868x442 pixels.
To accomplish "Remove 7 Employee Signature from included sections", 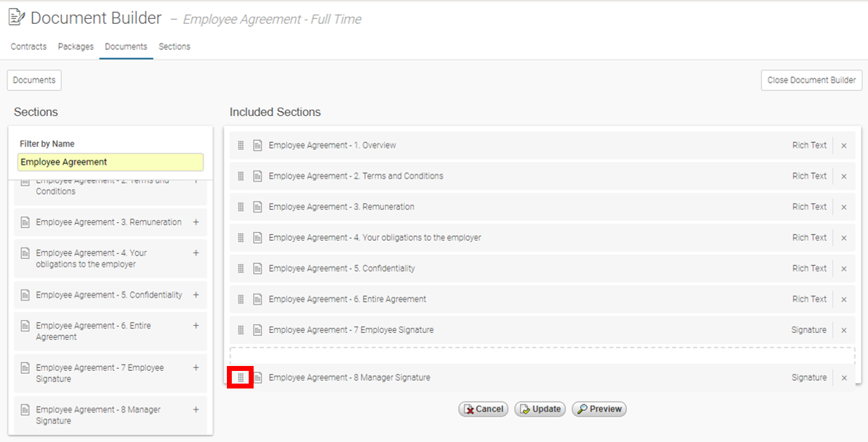I will [x=843, y=330].
